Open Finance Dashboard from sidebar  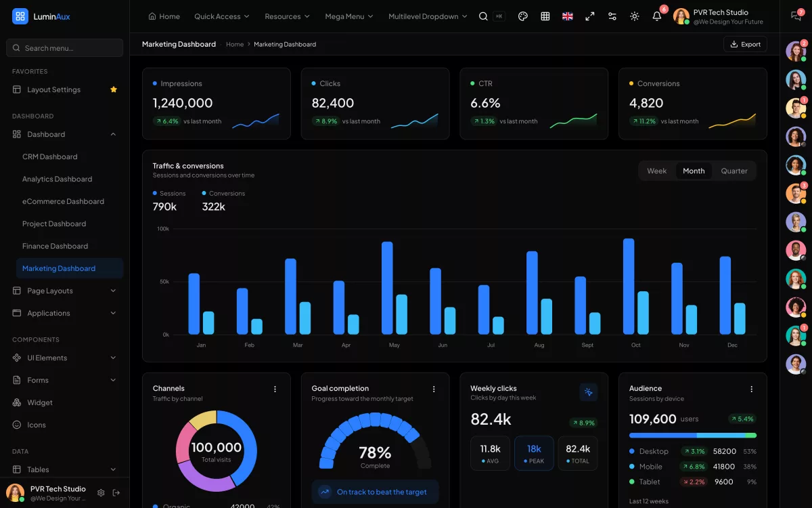click(x=70, y=246)
